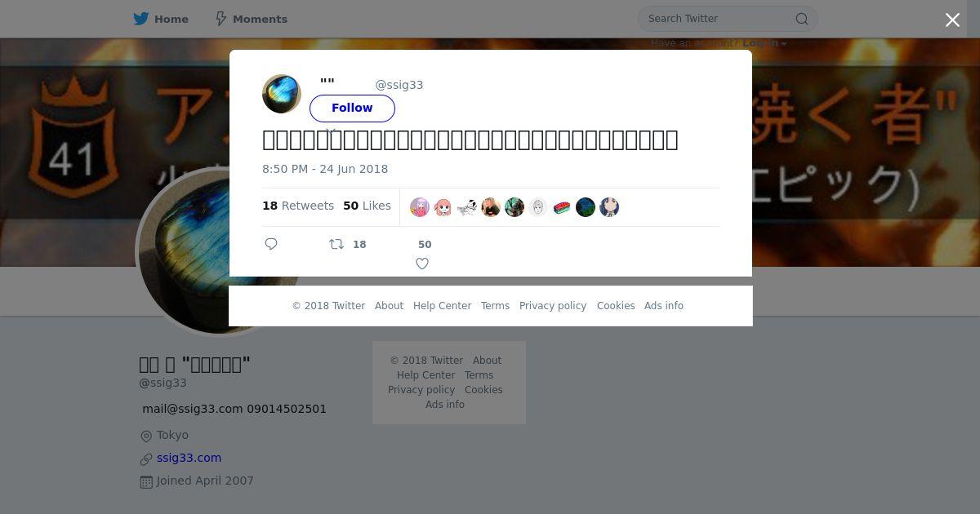Screen dimensions: 980x514
Task: Click the Twitter bird Home icon
Action: pos(141,19)
